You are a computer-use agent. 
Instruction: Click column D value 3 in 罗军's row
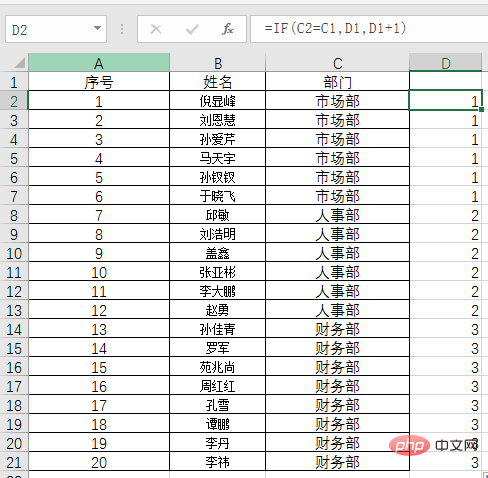click(446, 347)
